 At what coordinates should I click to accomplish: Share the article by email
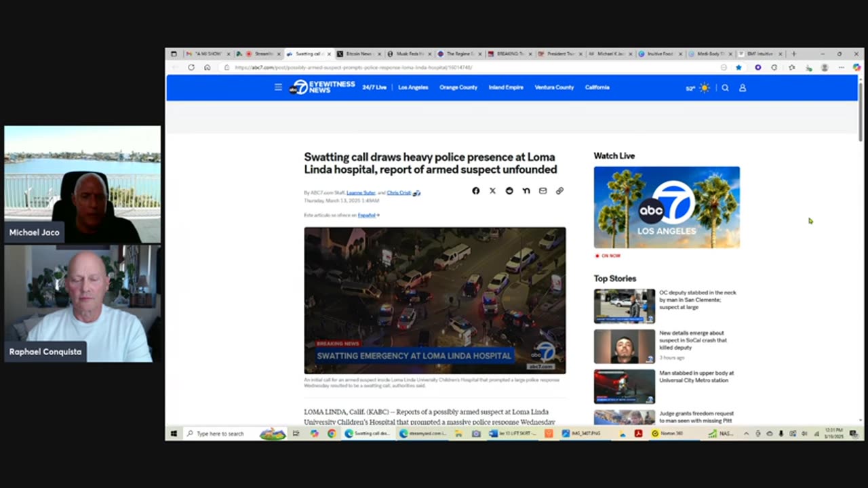point(542,191)
